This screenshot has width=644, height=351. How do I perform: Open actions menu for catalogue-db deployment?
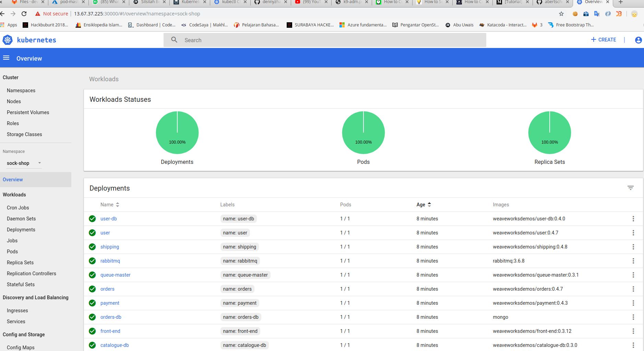coord(633,345)
